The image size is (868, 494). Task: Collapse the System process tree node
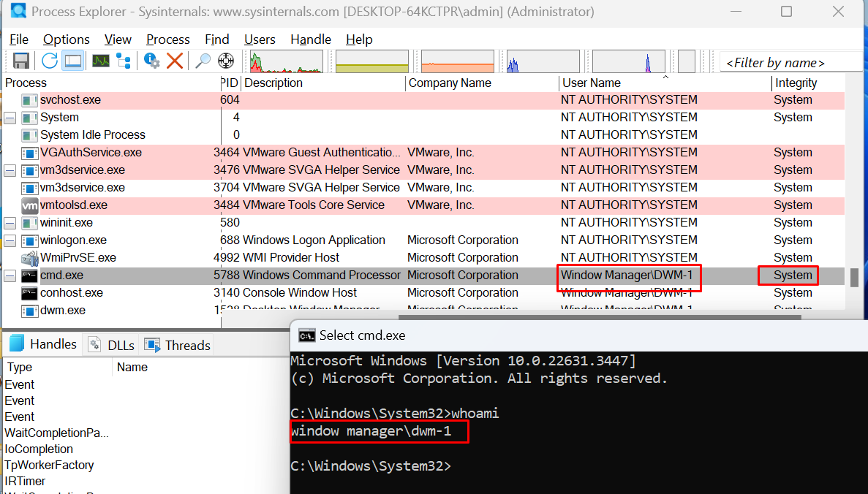pos(10,118)
